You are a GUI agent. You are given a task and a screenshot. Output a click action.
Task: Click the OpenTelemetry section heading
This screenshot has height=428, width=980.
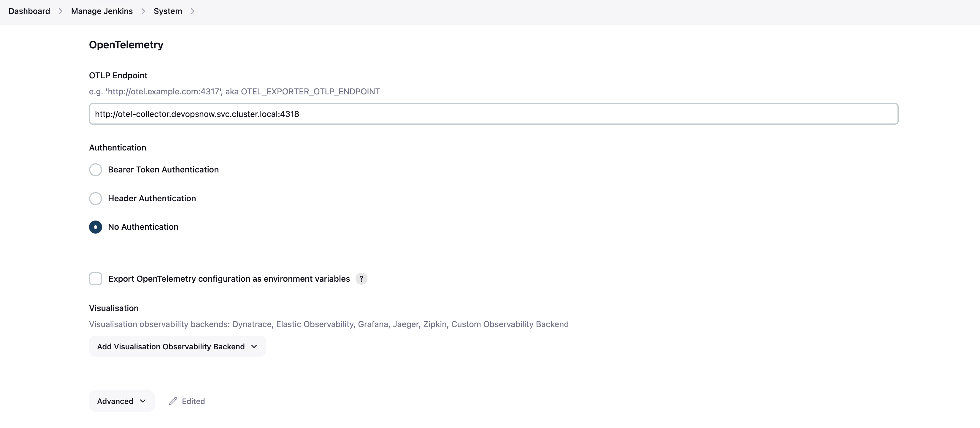pos(126,45)
